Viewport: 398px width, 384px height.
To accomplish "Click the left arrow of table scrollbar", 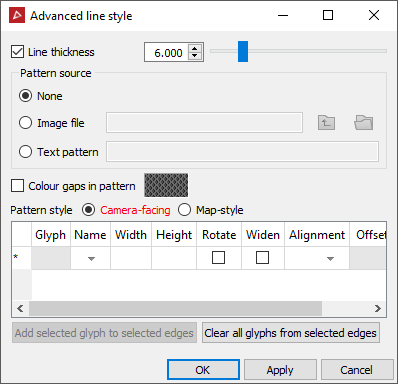I will tap(20, 308).
